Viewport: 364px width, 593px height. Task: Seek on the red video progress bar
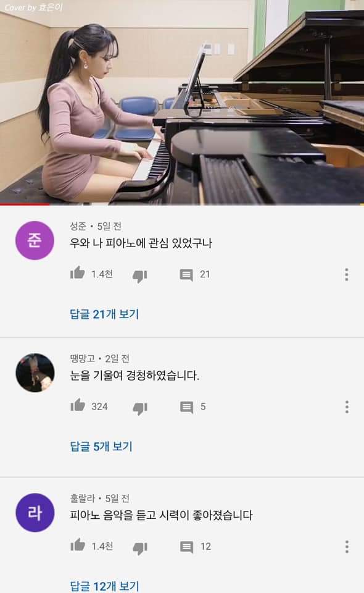point(182,204)
